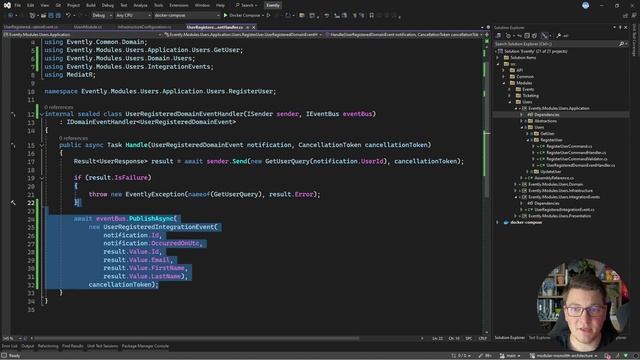Open the docker-compose startup project dropdown

coord(187,16)
